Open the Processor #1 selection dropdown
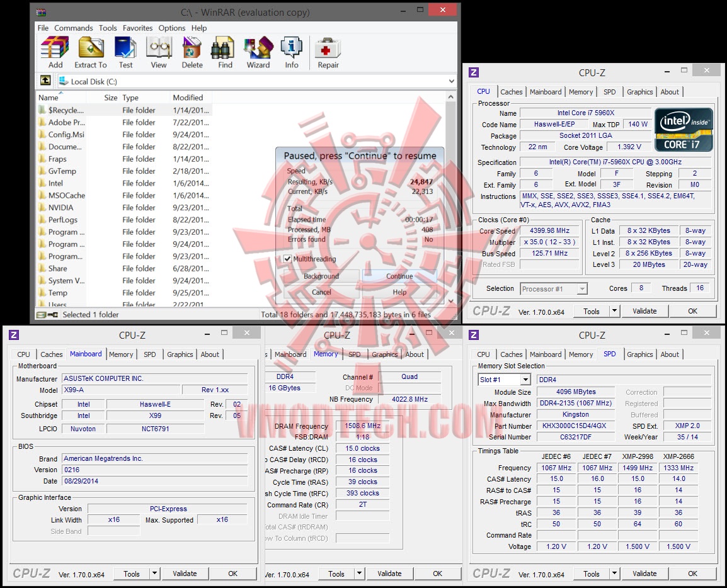Screen dimensions: 727x588 pos(583,288)
